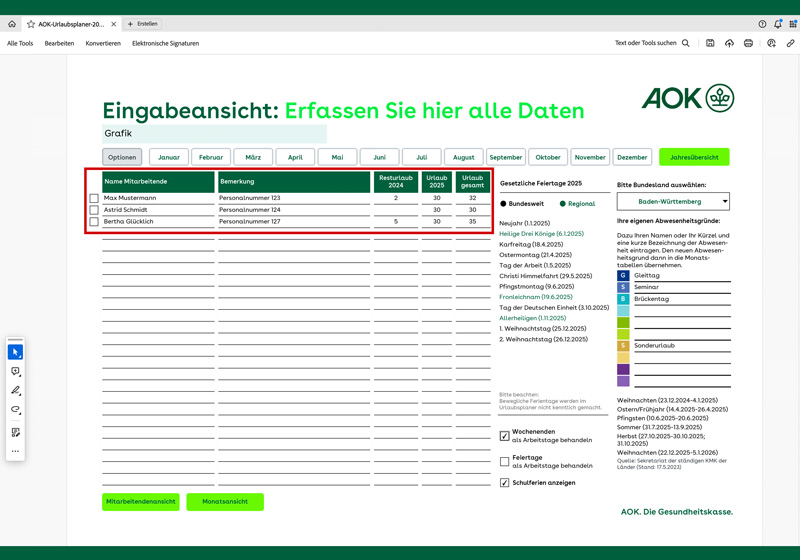Viewport: 800px width, 560px height.
Task: Toggle Feiertage als Arbeitstage checkbox
Action: [505, 462]
